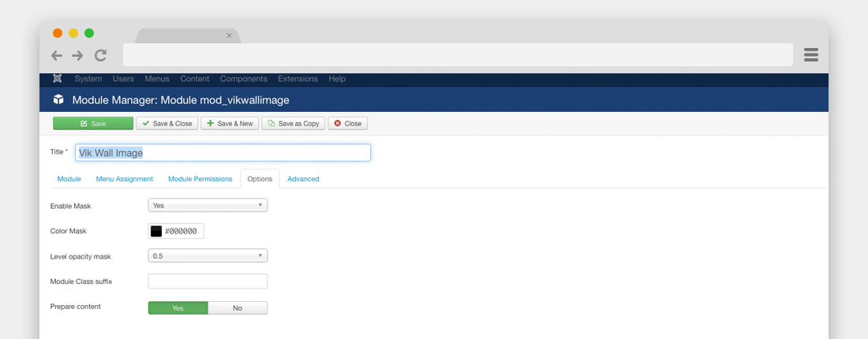Click the browser back arrow
Screen dimensions: 868x339
coord(57,55)
